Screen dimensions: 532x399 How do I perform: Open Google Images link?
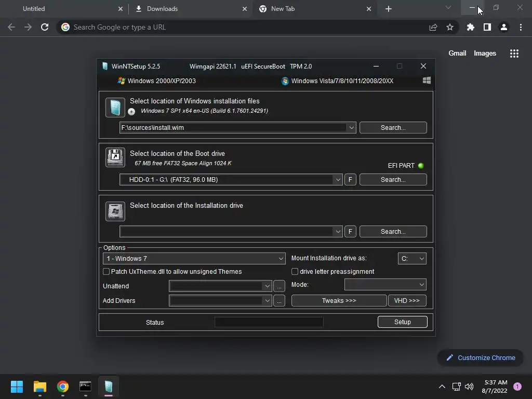coord(485,54)
